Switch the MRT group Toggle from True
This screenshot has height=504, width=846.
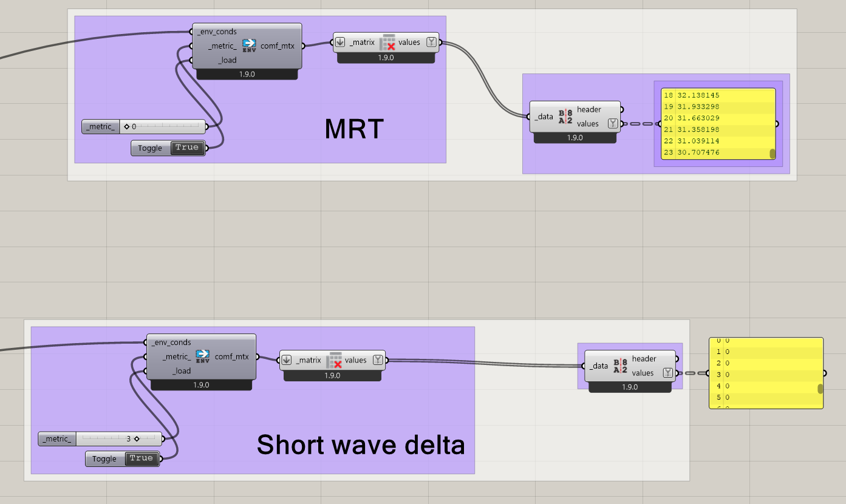point(187,148)
